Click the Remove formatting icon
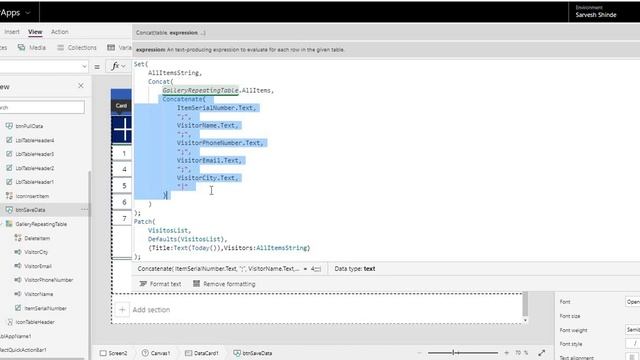Viewport: 640px width, 360px height. 196,283
